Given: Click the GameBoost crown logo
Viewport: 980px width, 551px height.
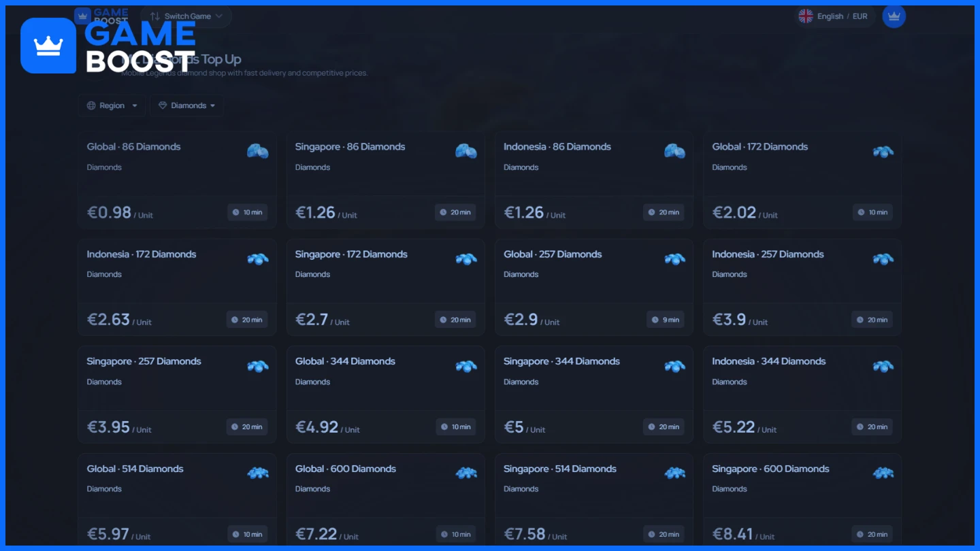Looking at the screenshot, I should 48,46.
